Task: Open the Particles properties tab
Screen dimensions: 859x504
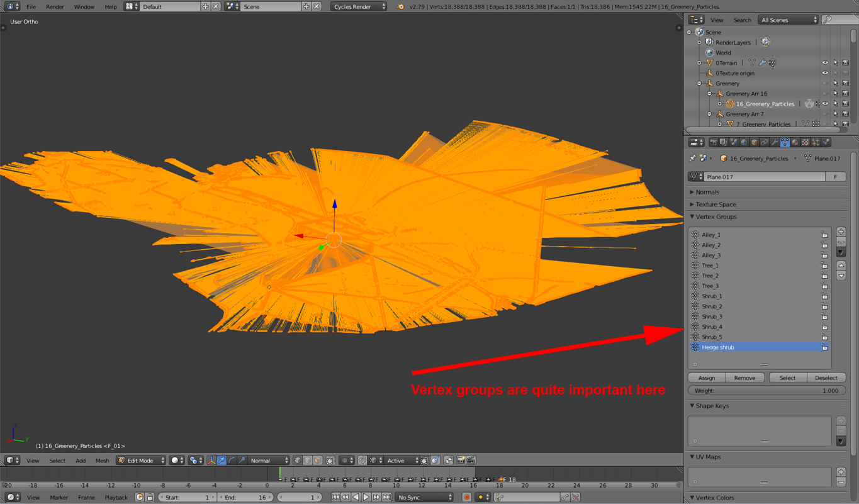Action: pos(816,143)
